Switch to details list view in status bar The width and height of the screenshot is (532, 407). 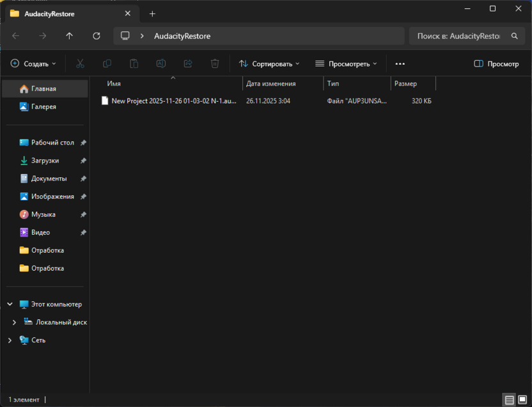(510, 400)
